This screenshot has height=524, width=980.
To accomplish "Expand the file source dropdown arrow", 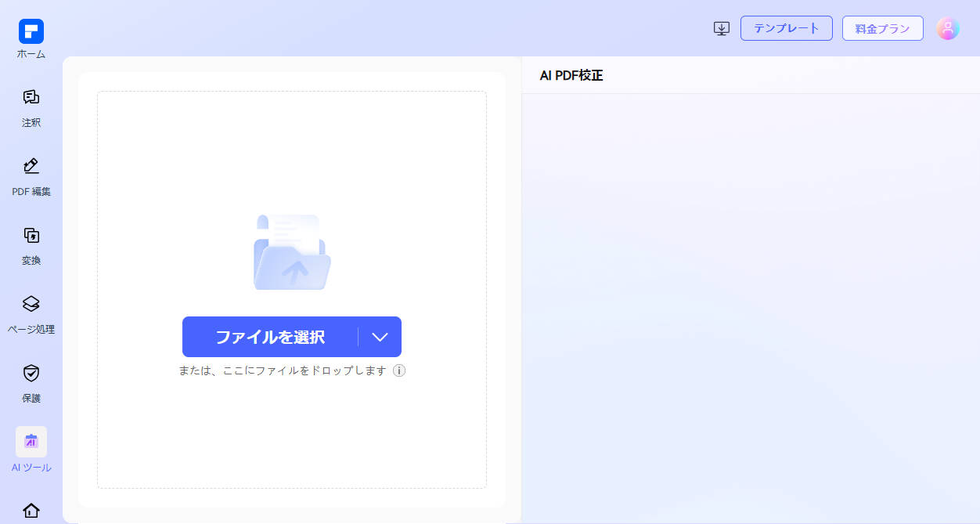I will click(x=380, y=337).
